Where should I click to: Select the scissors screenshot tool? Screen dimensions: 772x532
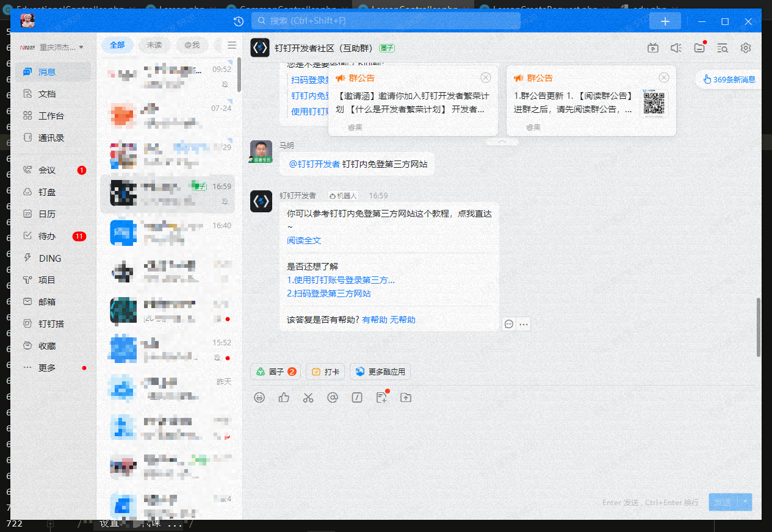[308, 398]
